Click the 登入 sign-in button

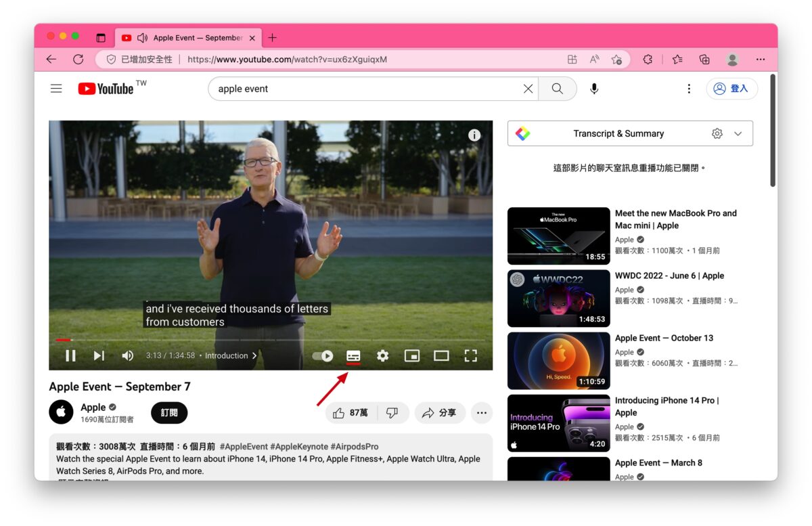click(732, 89)
